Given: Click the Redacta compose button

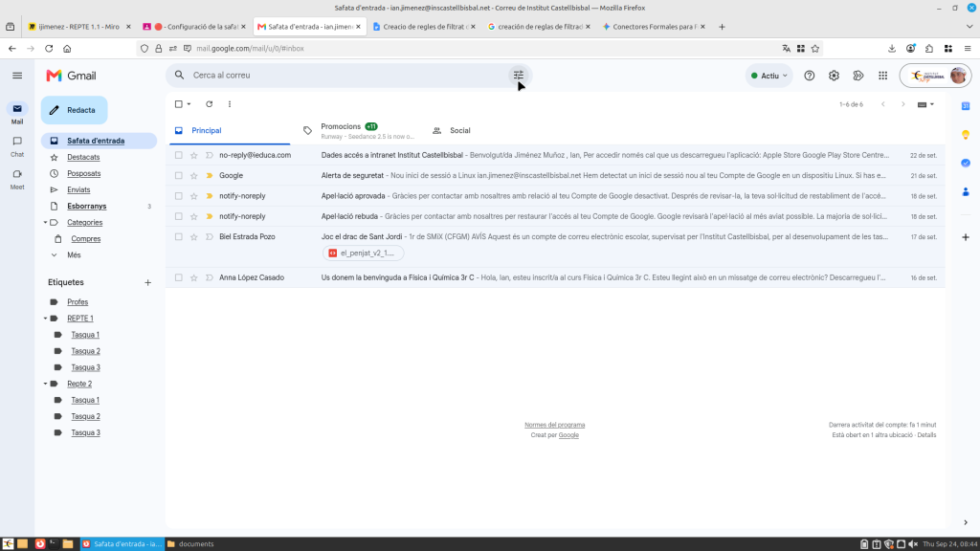Looking at the screenshot, I should pyautogui.click(x=75, y=110).
